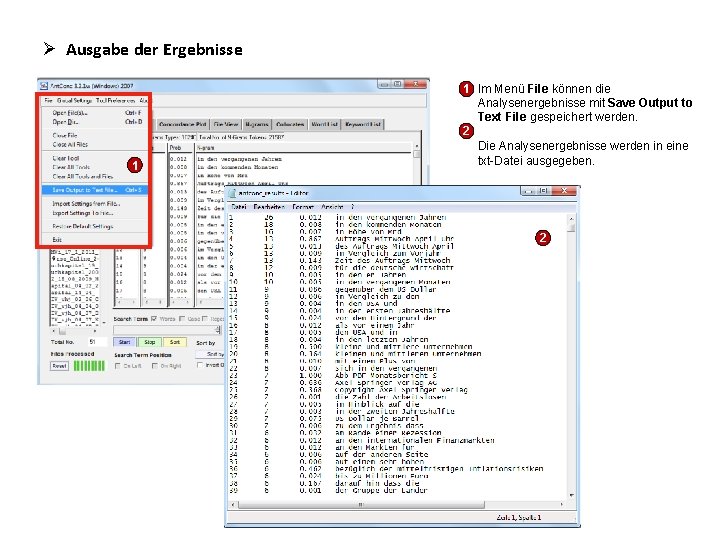Click the Notepad icon in Editor title bar
Viewport: 720px width, 540px height.
[x=232, y=193]
